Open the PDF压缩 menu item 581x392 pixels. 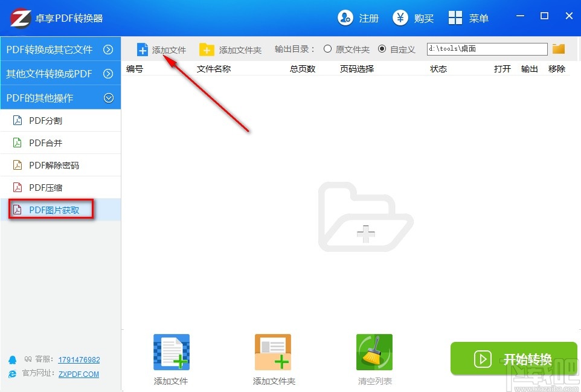point(60,187)
